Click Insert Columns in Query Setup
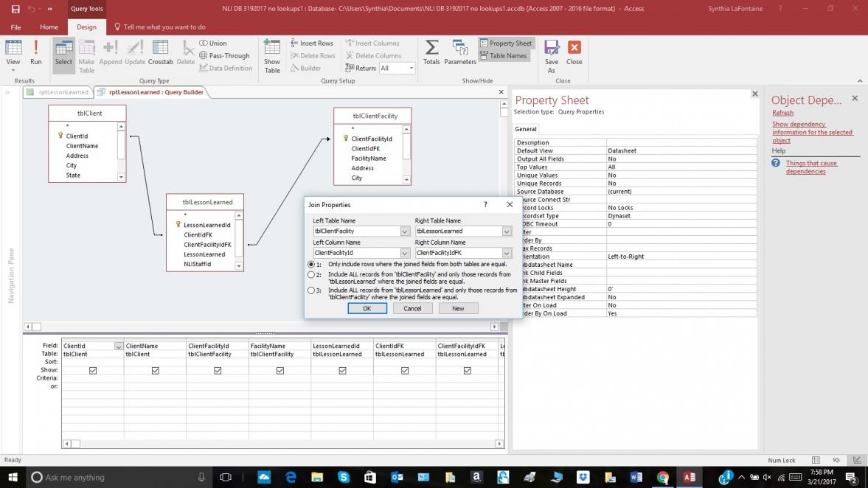 click(372, 43)
